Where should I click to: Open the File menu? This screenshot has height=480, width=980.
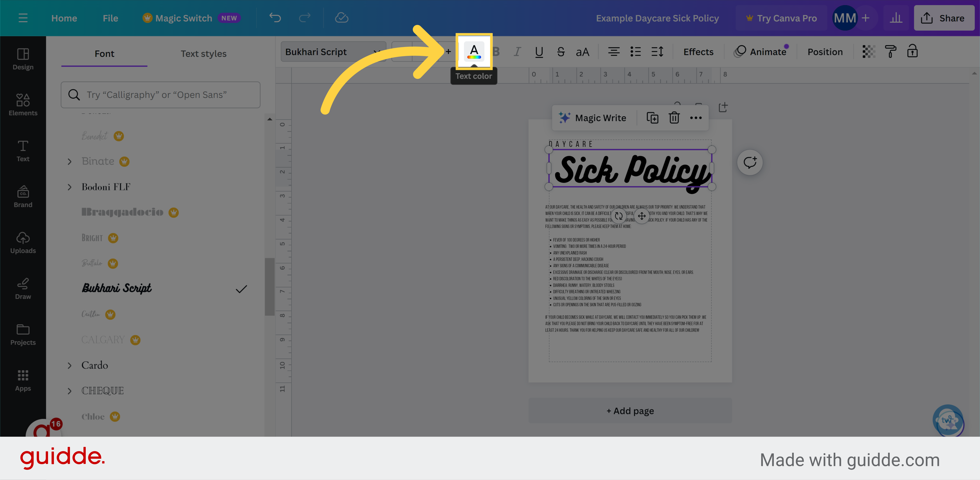point(110,18)
